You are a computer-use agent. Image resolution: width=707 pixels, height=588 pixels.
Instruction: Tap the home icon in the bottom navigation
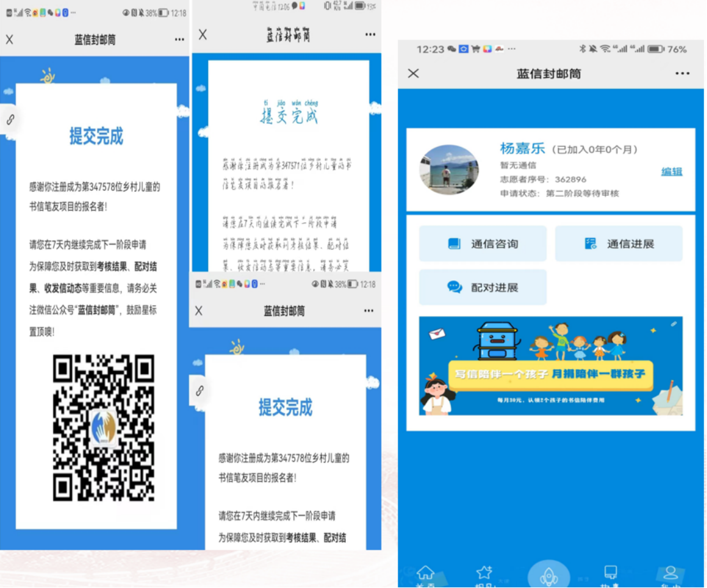coord(425,573)
